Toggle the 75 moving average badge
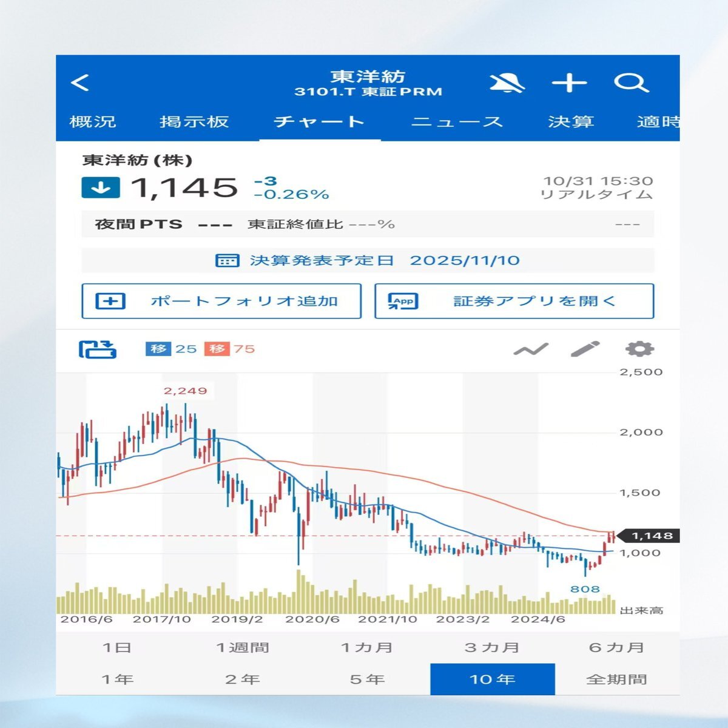This screenshot has height=728, width=728. (x=229, y=349)
